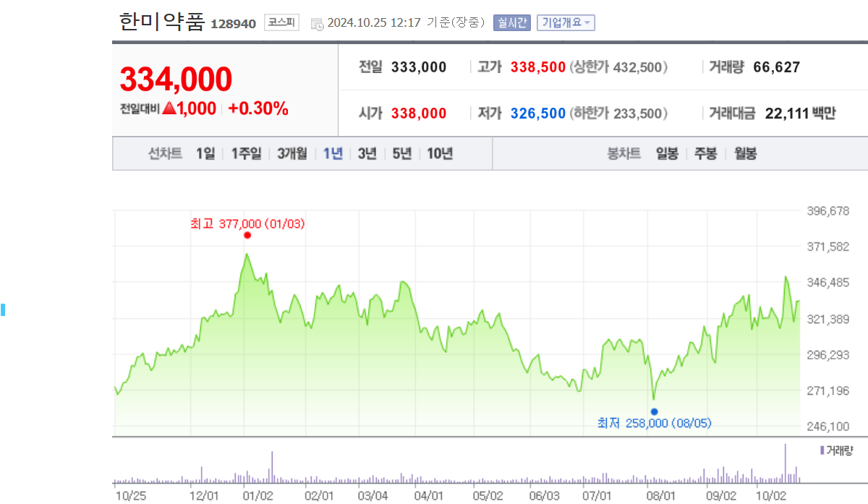Click the calendar clock icon beside the date
868x504 pixels.
pos(317,24)
